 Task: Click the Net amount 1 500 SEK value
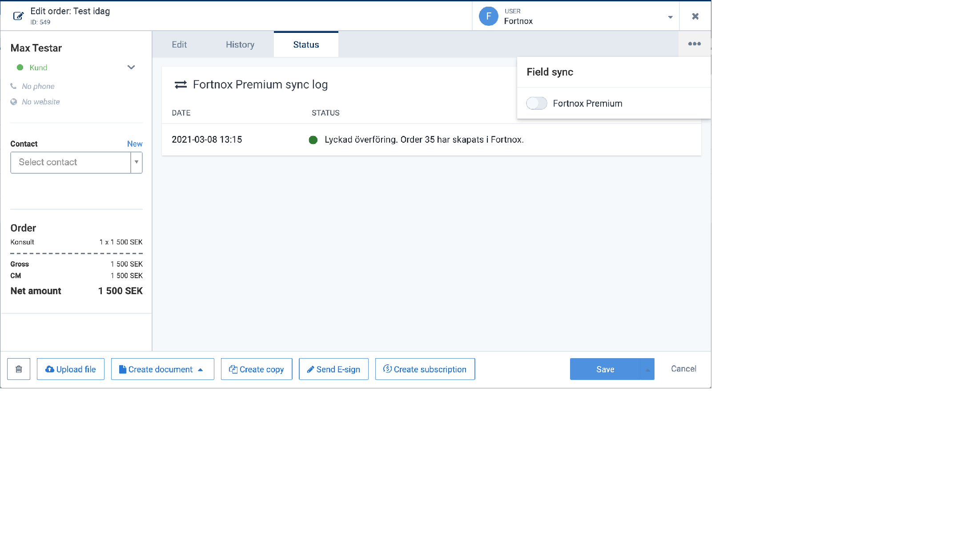pyautogui.click(x=120, y=291)
